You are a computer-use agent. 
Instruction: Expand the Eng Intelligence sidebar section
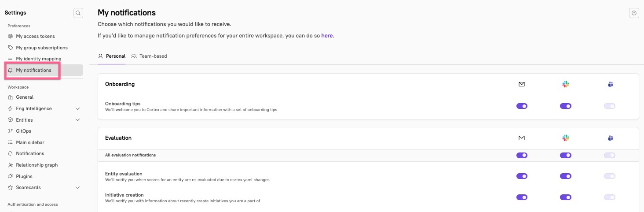pos(78,108)
